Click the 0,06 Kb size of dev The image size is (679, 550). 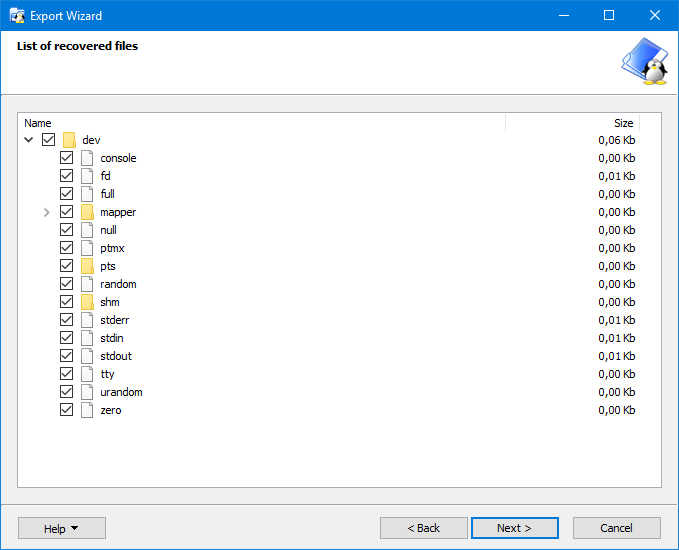click(617, 140)
